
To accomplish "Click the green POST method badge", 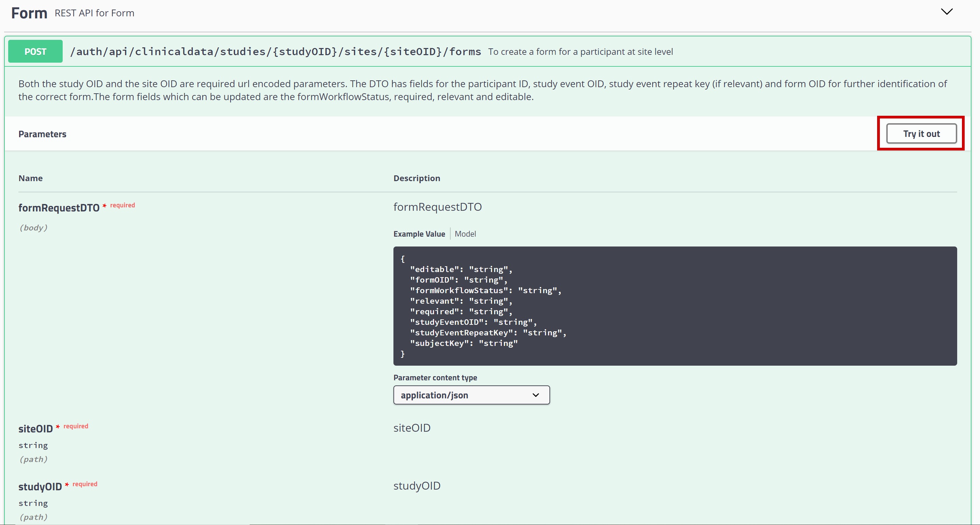I will tap(35, 51).
